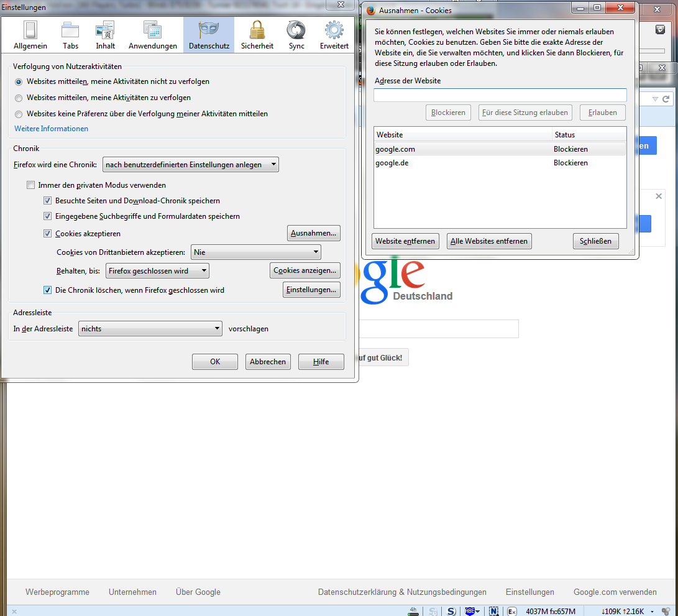This screenshot has height=616, width=678.
Task: Toggle 'Die Chronik löschen' checkbox
Action: pos(48,290)
